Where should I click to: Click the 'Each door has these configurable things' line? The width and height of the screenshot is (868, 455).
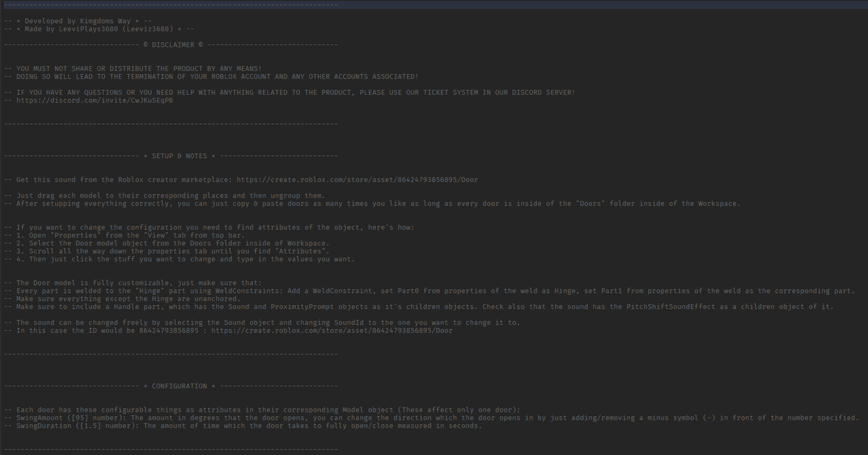262,410
